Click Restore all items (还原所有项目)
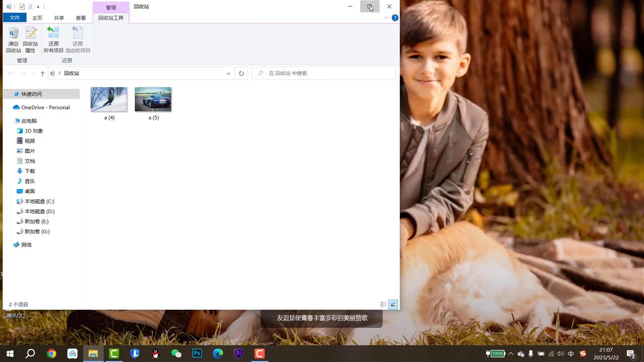644x362 pixels. (x=53, y=40)
